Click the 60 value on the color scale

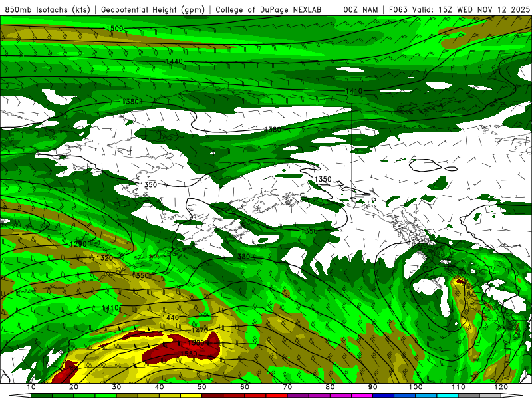coord(245,387)
